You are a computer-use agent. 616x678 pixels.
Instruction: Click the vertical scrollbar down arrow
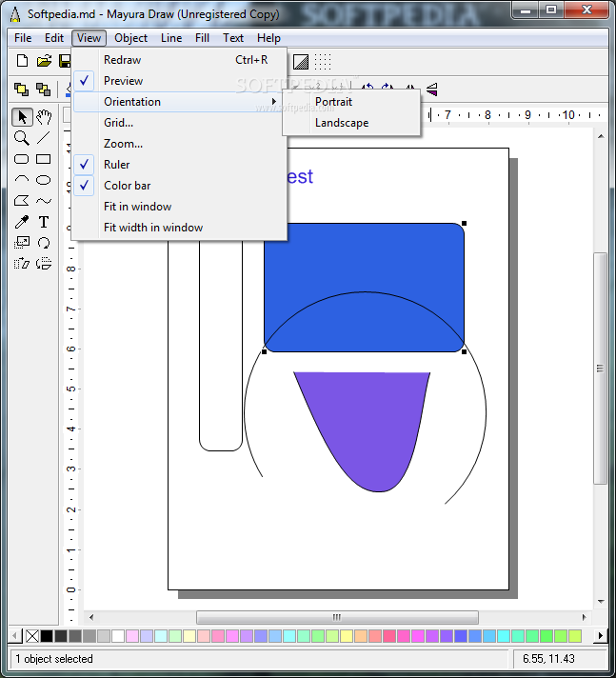[x=601, y=602]
